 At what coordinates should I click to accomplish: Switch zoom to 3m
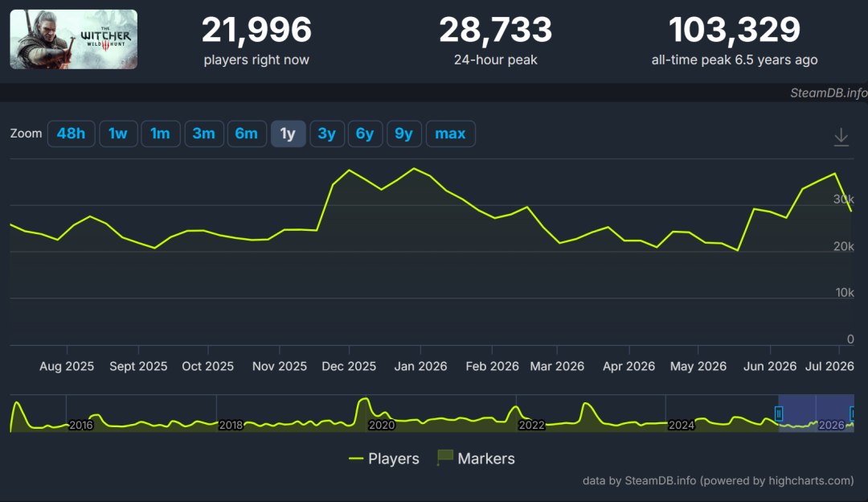click(203, 134)
